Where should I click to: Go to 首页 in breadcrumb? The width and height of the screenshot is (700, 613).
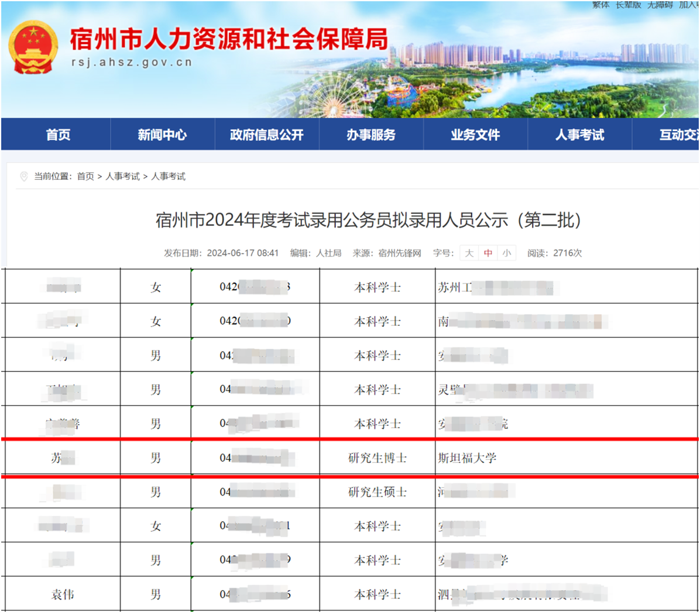point(85,176)
